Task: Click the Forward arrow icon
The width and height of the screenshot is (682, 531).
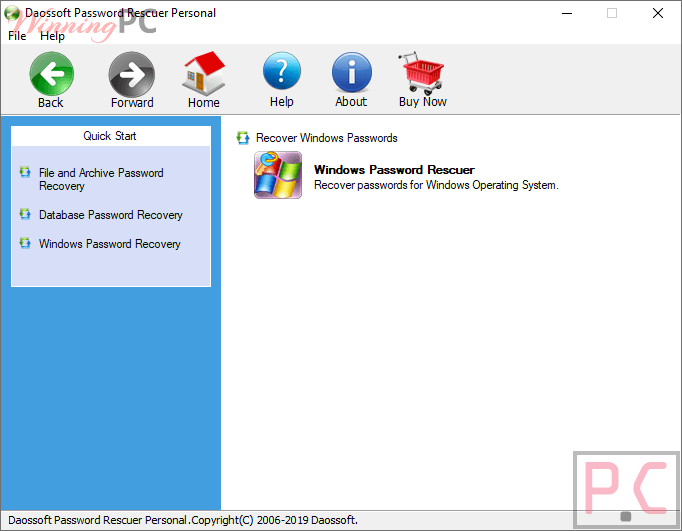Action: click(131, 74)
